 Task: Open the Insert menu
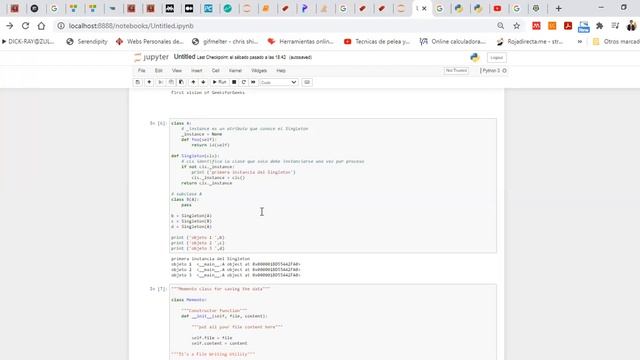pos(196,71)
